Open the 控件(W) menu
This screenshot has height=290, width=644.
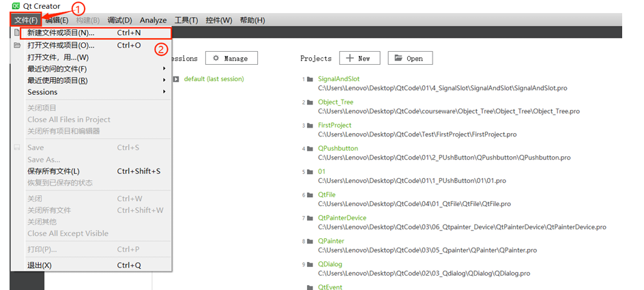click(x=219, y=20)
